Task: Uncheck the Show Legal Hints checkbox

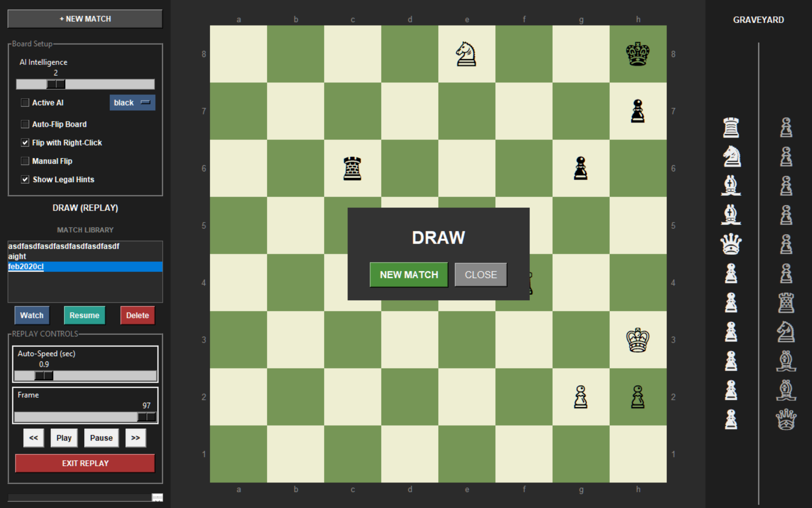Action: 25,179
